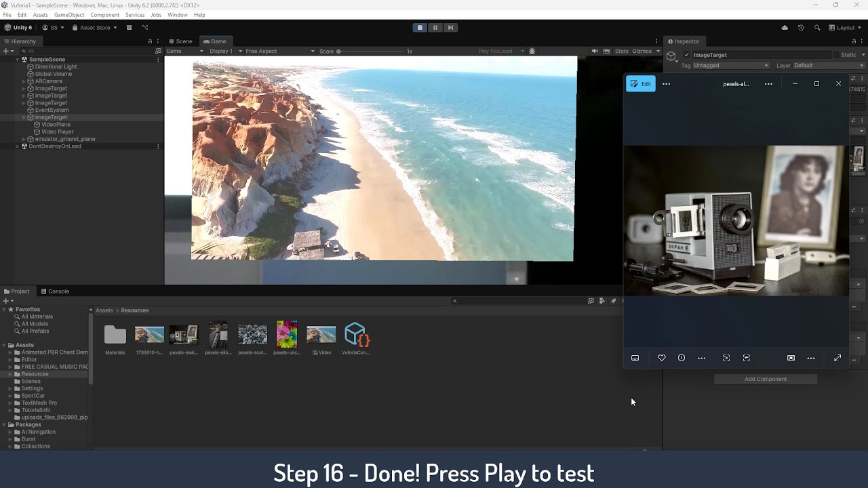Toggle the ImageTarget active checkbox

coord(686,55)
